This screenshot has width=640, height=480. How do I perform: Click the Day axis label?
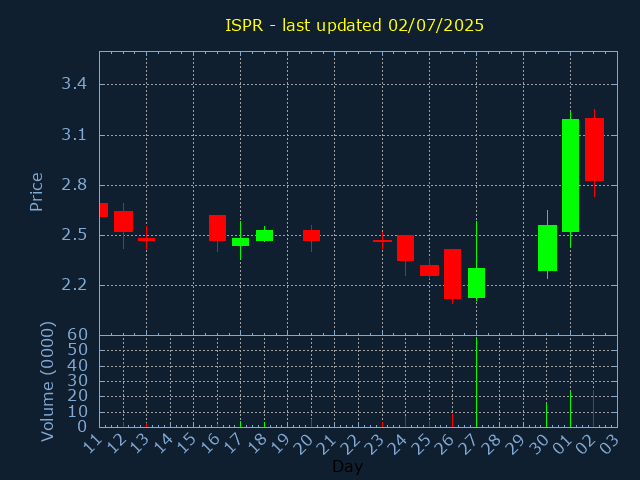click(347, 466)
